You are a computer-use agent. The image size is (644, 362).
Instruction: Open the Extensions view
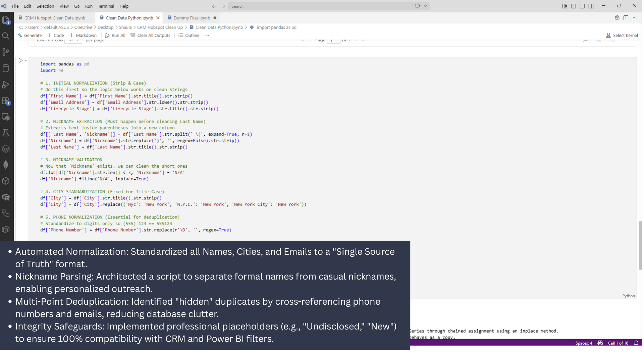(6, 101)
